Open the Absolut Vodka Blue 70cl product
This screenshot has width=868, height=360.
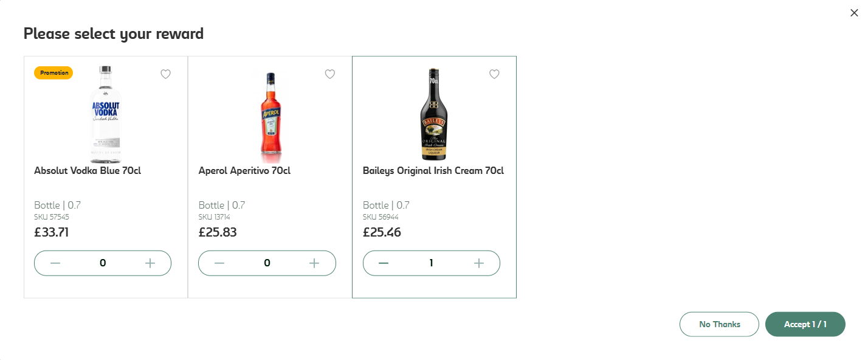86,171
